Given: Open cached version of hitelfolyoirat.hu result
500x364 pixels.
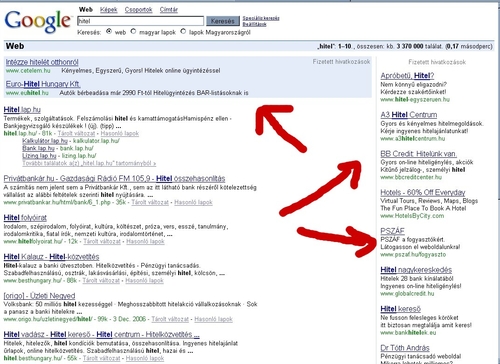Looking at the screenshot, I should (102, 241).
